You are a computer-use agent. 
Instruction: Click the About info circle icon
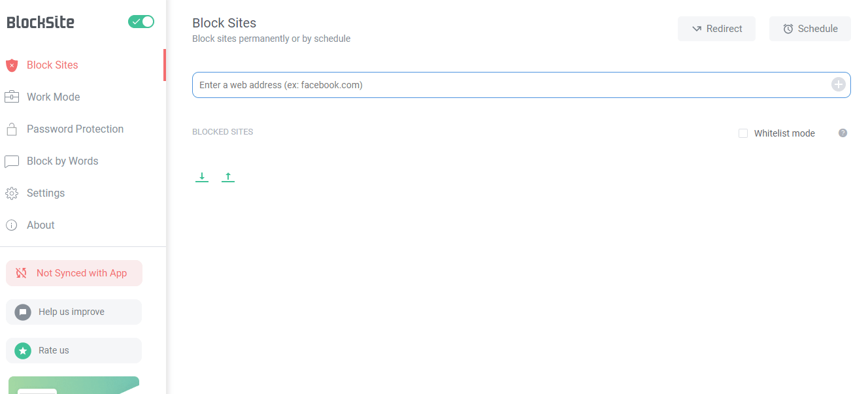[12, 225]
